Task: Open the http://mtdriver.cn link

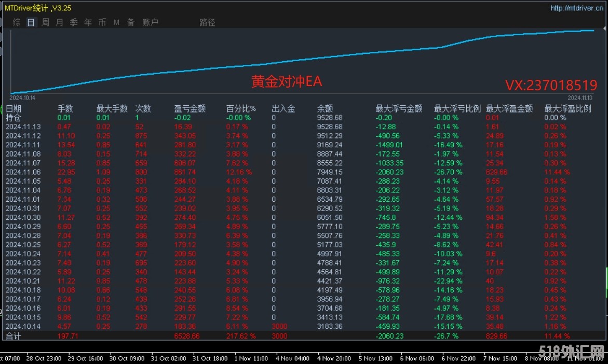Action: [577, 8]
